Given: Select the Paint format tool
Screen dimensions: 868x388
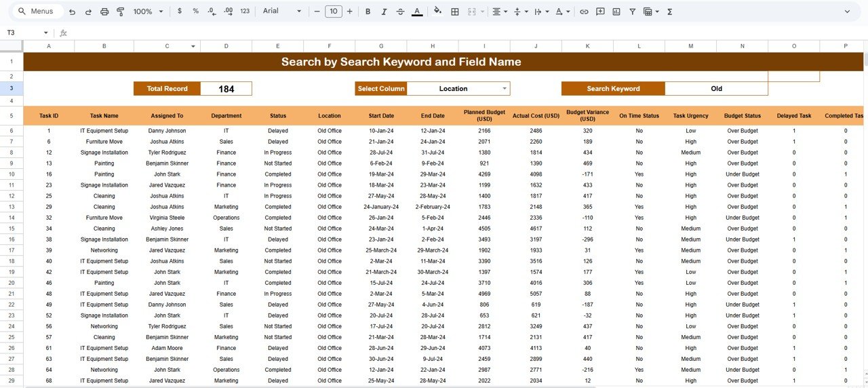Looking at the screenshot, I should (x=121, y=12).
